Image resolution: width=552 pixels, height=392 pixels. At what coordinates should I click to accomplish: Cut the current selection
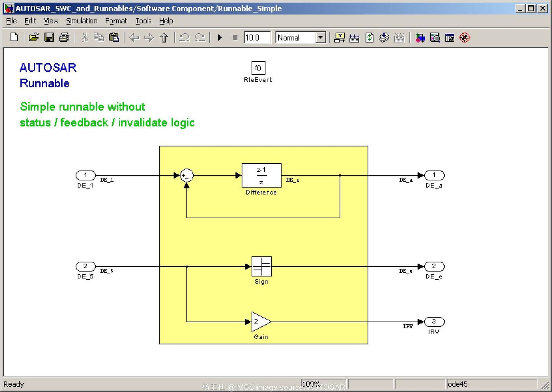(x=85, y=37)
